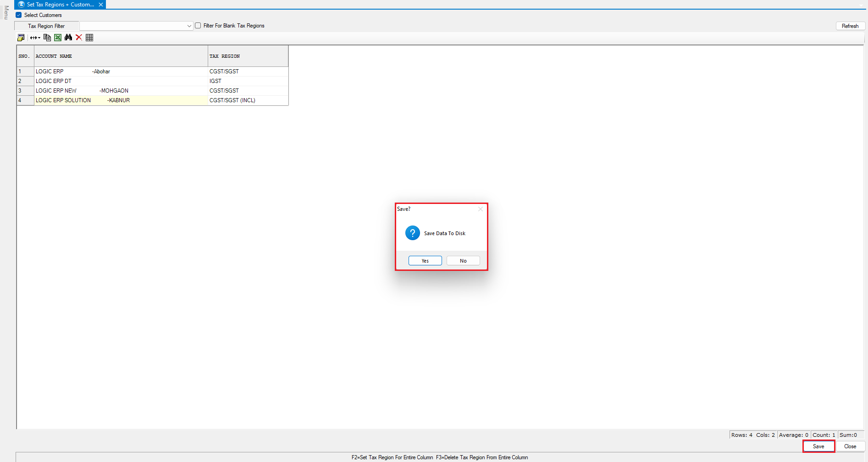
Task: Click the red X delete icon
Action: click(79, 38)
